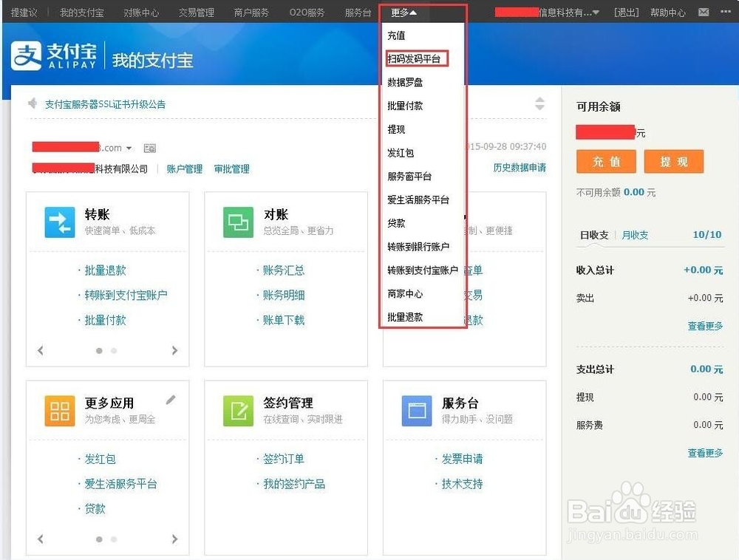Open the SSL证书升级公告 announcement link
This screenshot has height=560, width=739.
105,105
